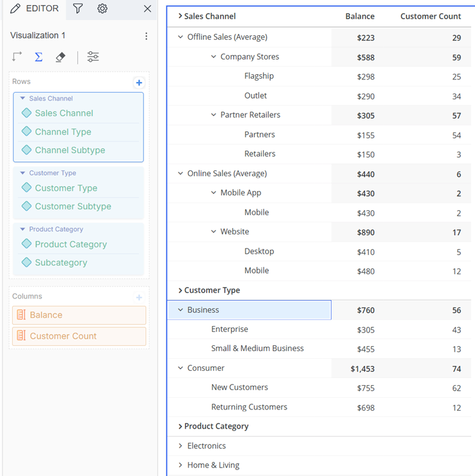Add attribute with Rows plus icon
The width and height of the screenshot is (475, 476).
(139, 83)
